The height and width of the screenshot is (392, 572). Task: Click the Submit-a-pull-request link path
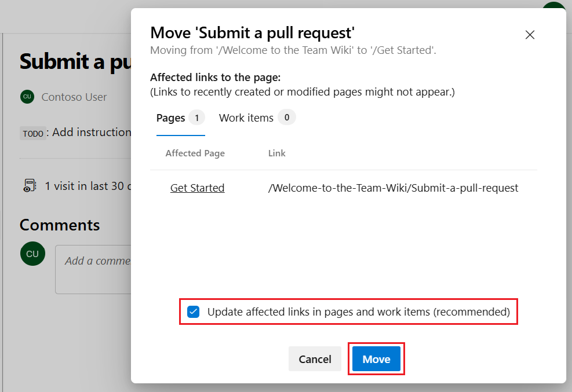click(x=393, y=188)
